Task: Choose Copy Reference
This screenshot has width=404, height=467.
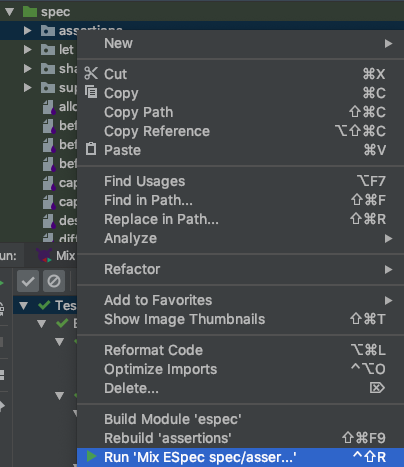Action: (x=240, y=131)
